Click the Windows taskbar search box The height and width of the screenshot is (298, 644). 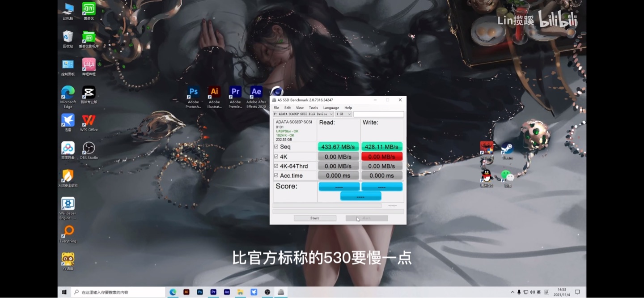pos(119,292)
